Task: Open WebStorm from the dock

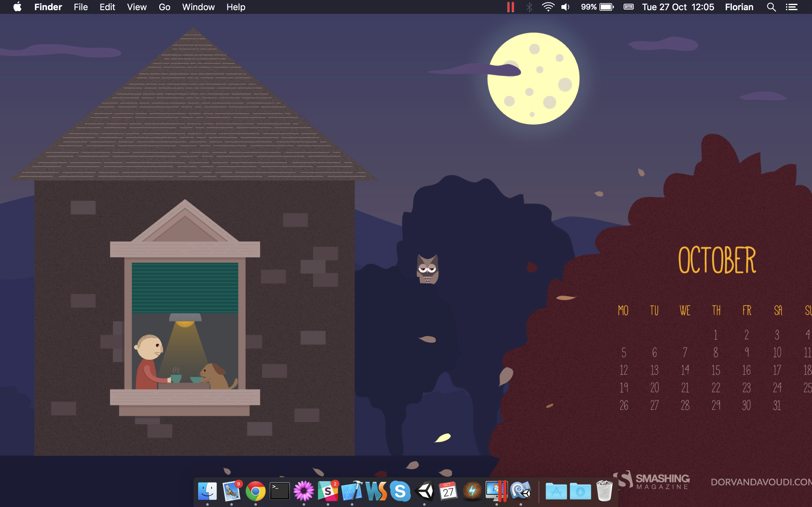Action: pos(376,491)
